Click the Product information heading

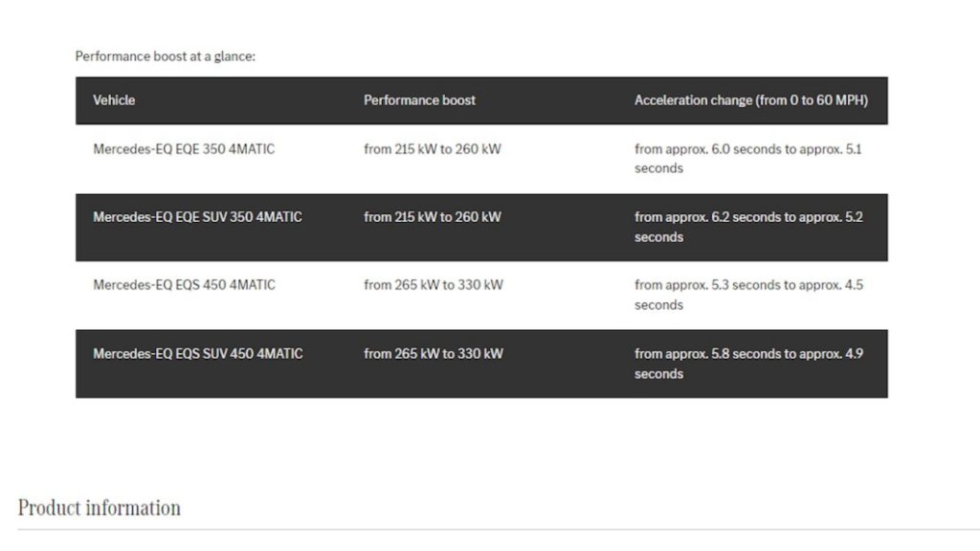click(99, 507)
